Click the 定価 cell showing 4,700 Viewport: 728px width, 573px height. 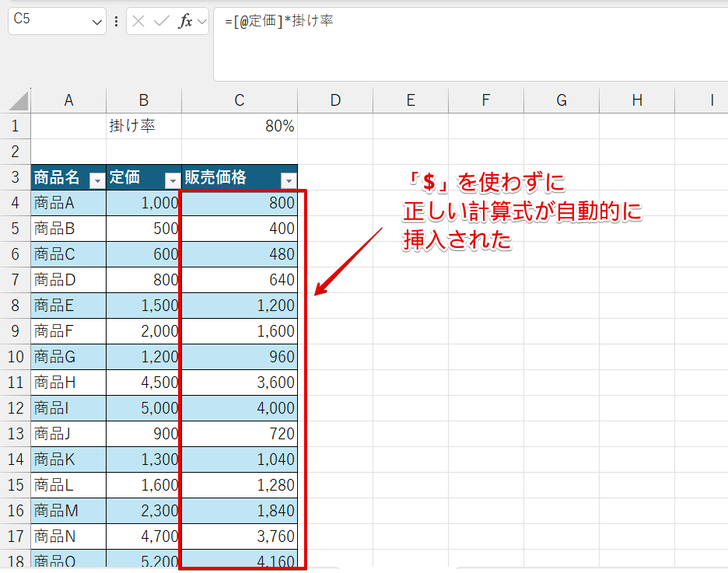[144, 536]
